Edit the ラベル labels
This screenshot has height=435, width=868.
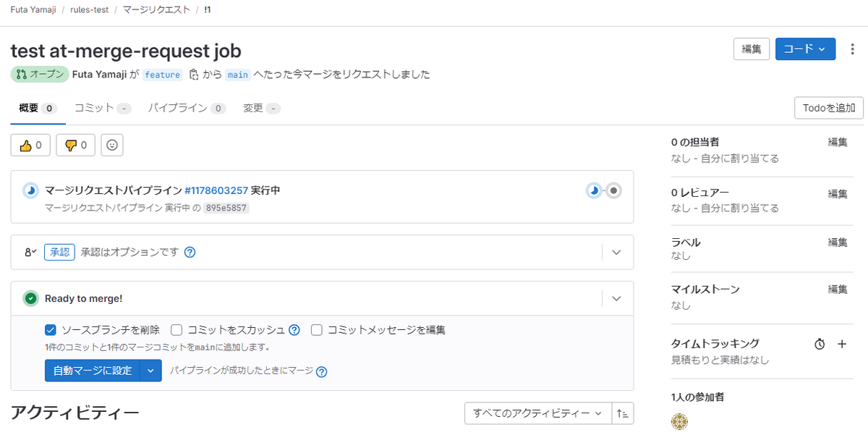838,242
